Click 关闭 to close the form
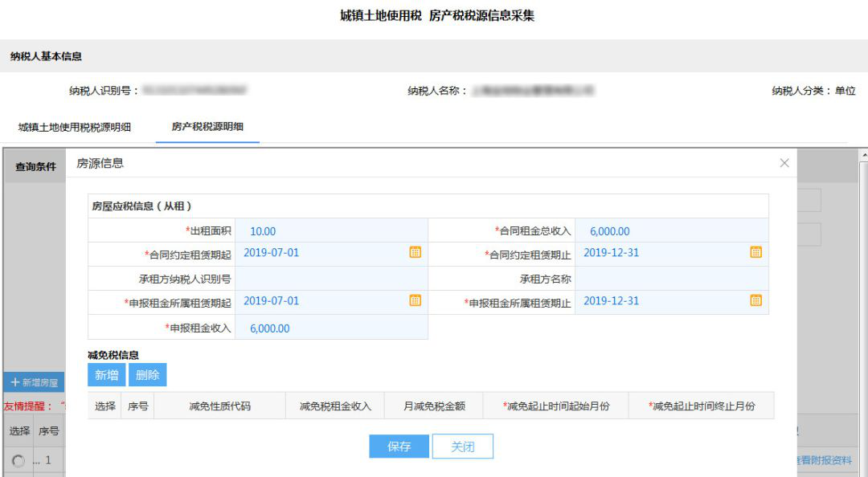868x477 pixels. (x=462, y=446)
